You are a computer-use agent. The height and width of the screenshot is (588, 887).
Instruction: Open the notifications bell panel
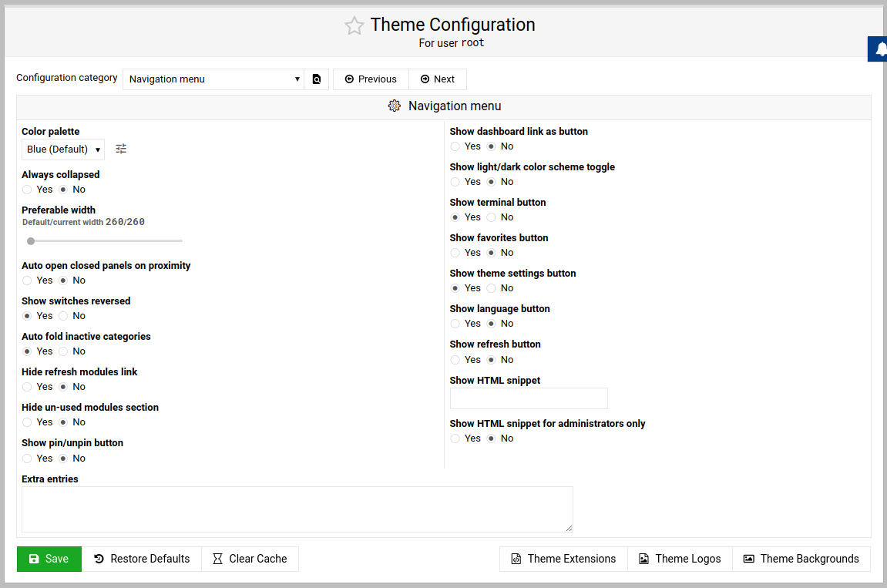(x=880, y=49)
